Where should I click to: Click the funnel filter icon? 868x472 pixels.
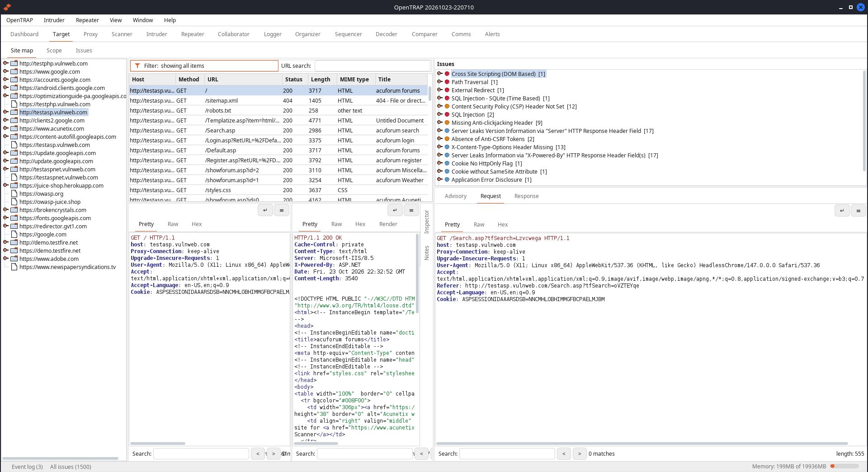pyautogui.click(x=137, y=66)
